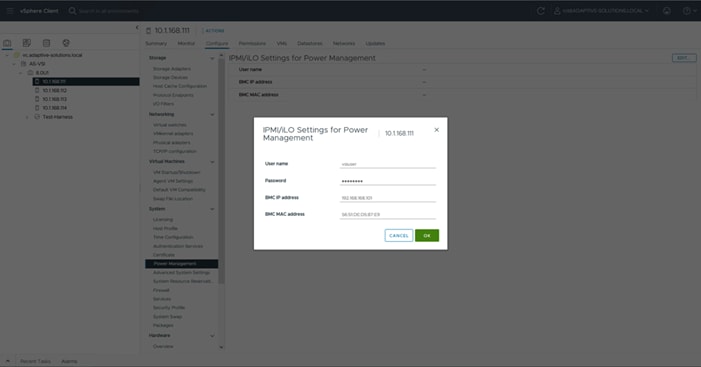Open Firewall settings
Viewport: 701px width, 367px height.
click(161, 290)
